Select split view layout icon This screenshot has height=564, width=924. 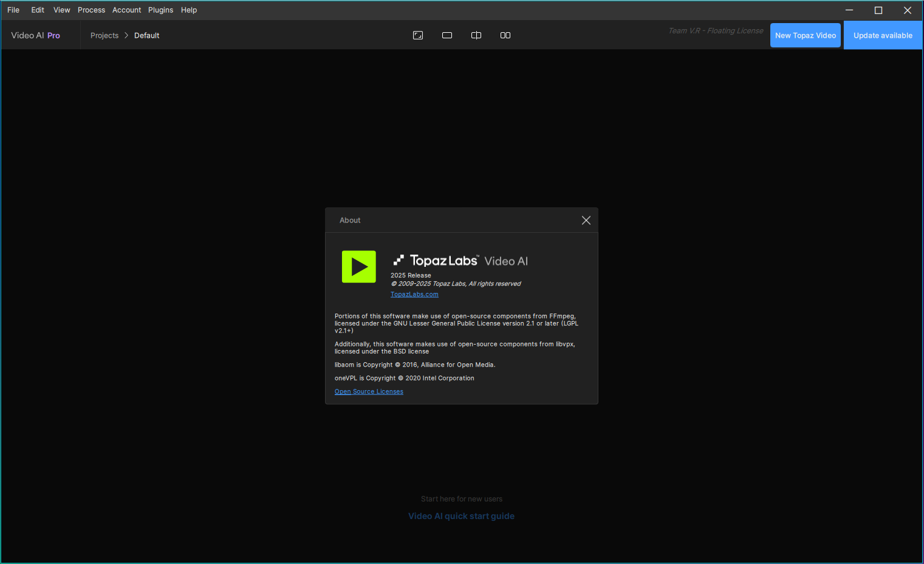coord(476,35)
